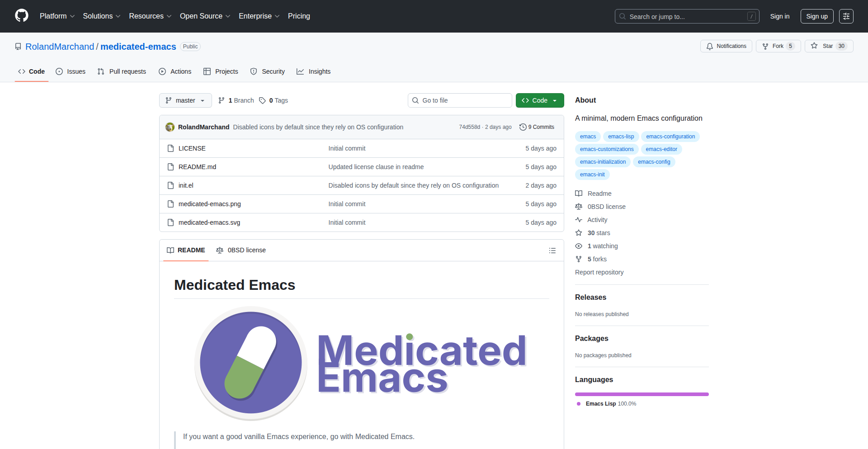This screenshot has width=868, height=449.
Task: Star the medicated-emacs repository
Action: point(829,46)
